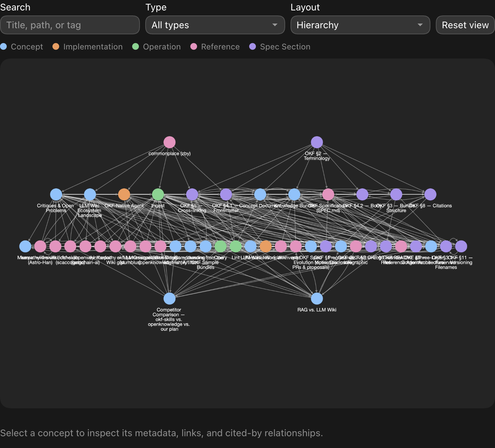Select the OKF Sample Bundles node
This screenshot has height=448, width=495.
click(205, 247)
